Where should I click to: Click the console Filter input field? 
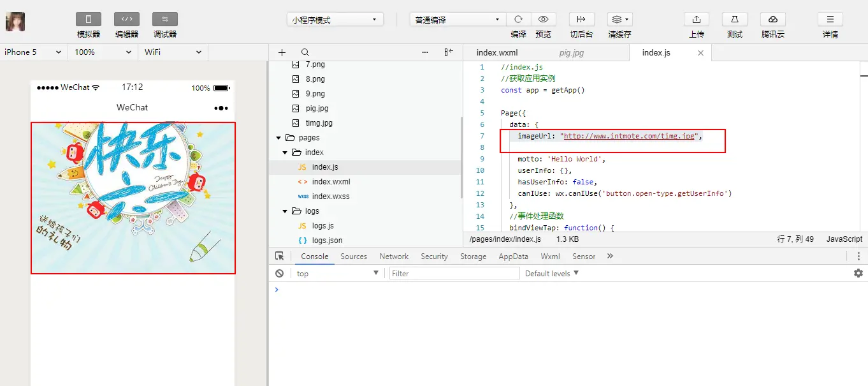pos(454,273)
